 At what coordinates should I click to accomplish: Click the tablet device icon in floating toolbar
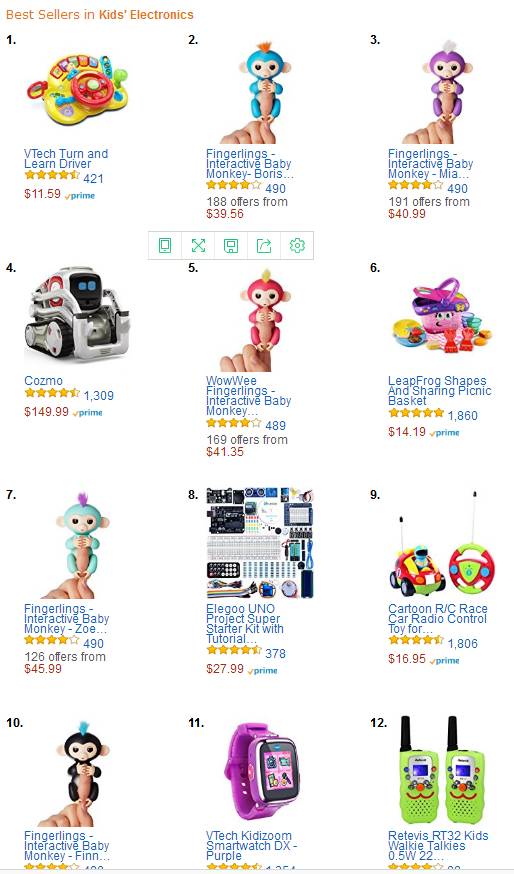pyautogui.click(x=165, y=245)
